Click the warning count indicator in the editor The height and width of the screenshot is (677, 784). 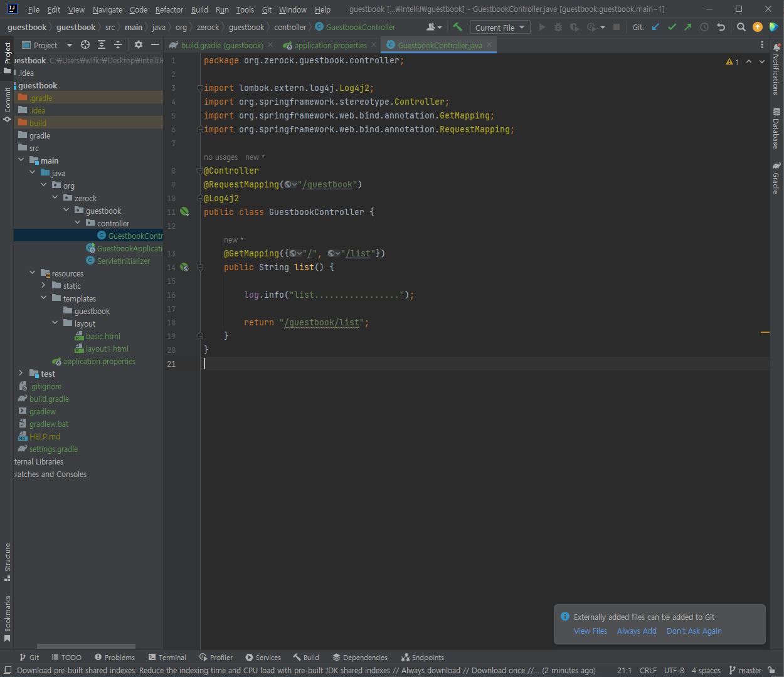point(732,61)
